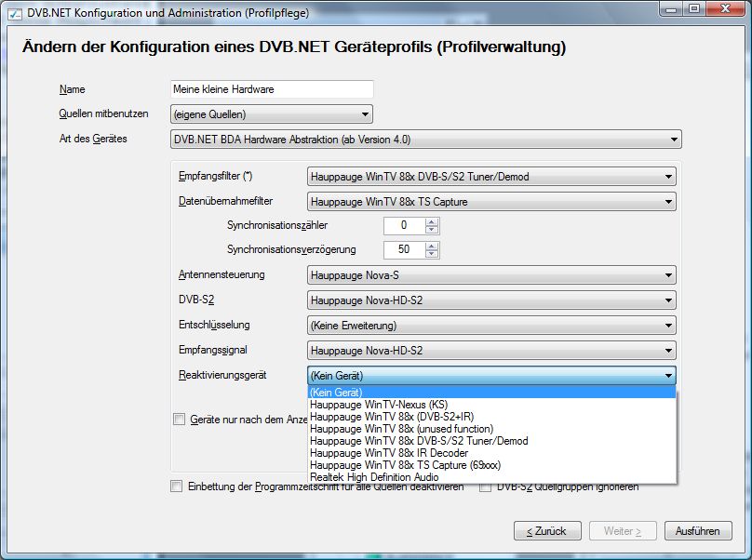Increase Synchronisationsverzögerung with the up arrow
Viewport: 752px width, 560px height.
pyautogui.click(x=431, y=246)
